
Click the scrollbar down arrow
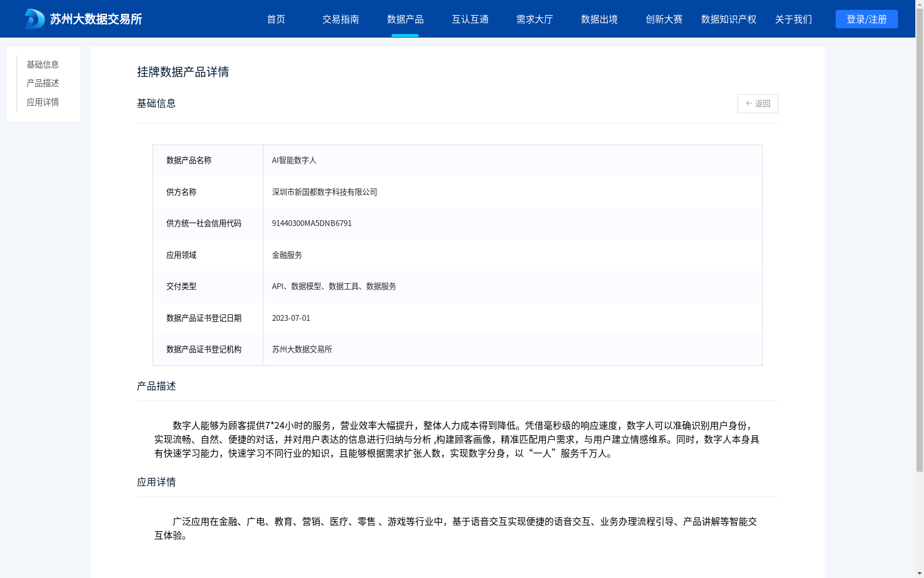tap(919, 573)
